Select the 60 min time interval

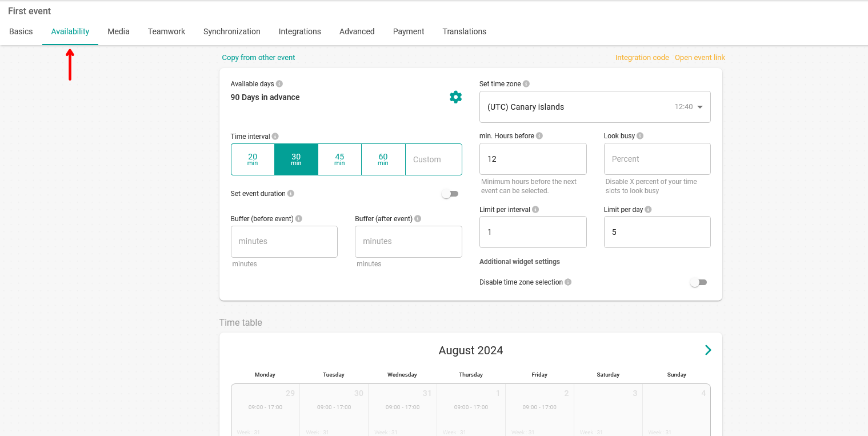click(x=383, y=159)
